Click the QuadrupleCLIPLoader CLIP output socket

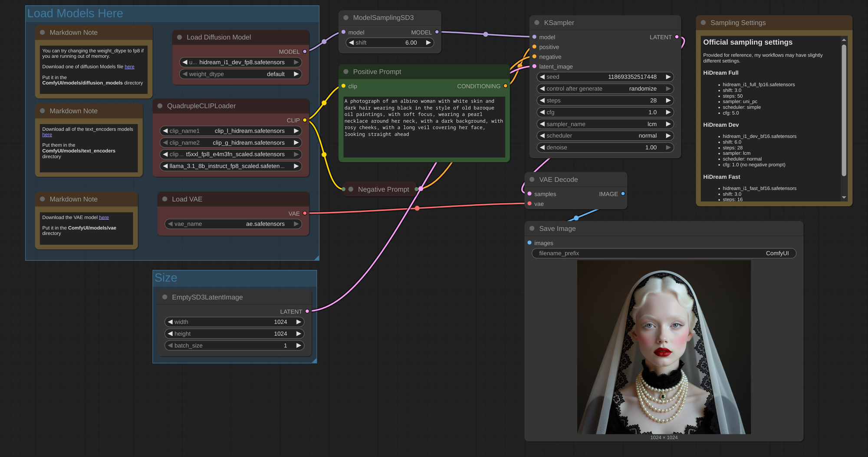point(305,120)
